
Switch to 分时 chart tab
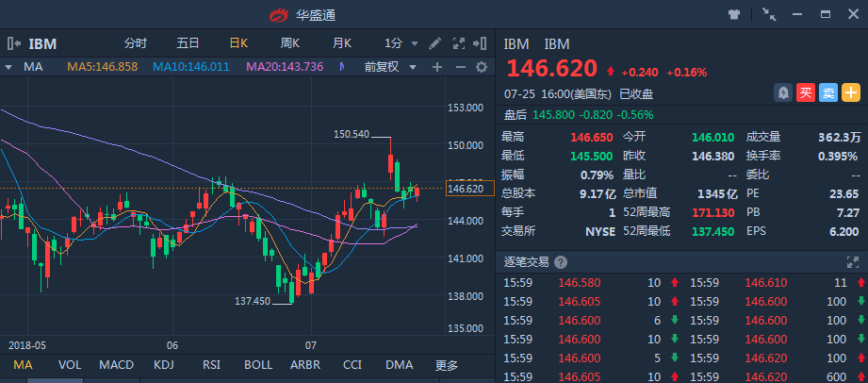[x=136, y=43]
